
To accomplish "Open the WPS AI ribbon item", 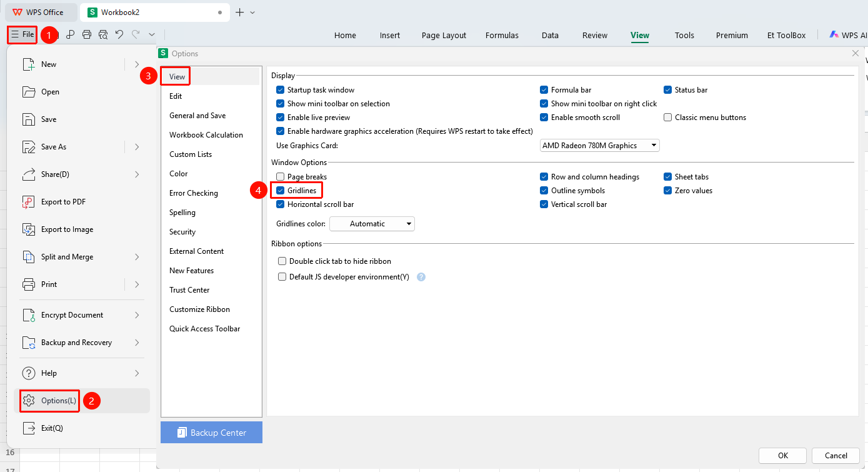I will [x=848, y=35].
